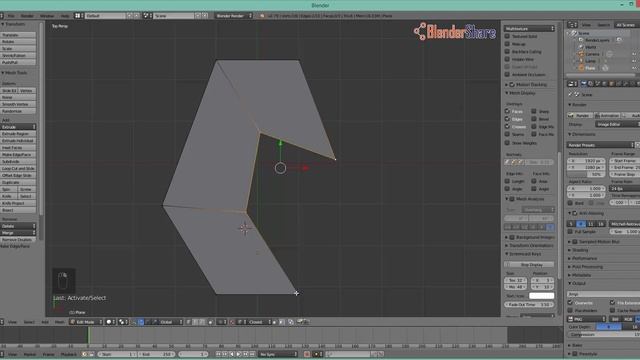Select the Lamp object in outliner
Image resolution: width=640 pixels, height=360 pixels.
pyautogui.click(x=591, y=61)
